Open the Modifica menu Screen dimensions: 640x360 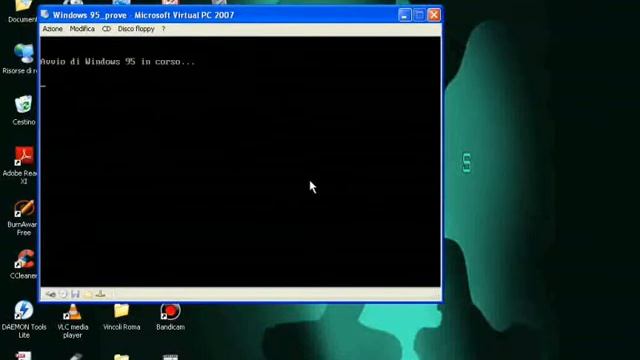[82, 29]
